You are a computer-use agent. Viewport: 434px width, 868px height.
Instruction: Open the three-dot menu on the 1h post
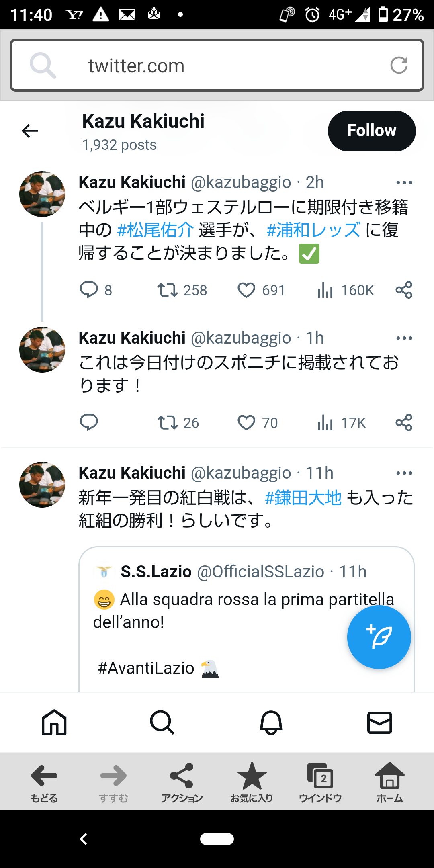point(404,338)
